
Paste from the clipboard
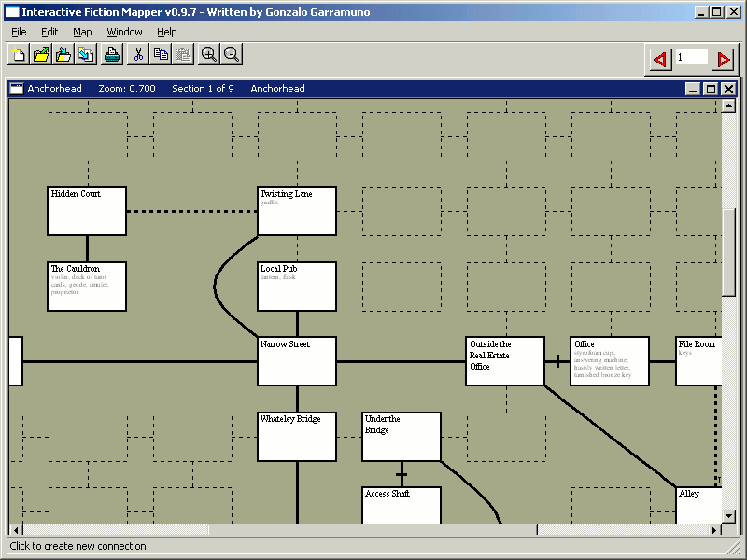tap(182, 54)
